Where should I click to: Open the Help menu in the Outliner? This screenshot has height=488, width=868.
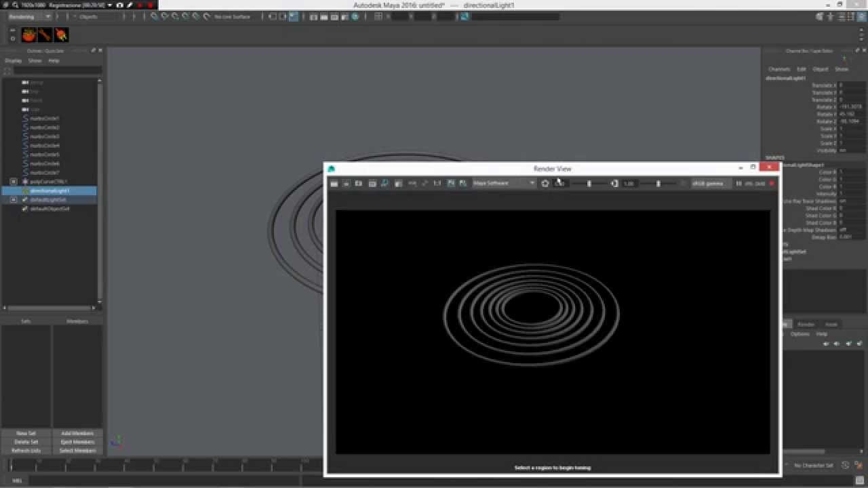54,60
